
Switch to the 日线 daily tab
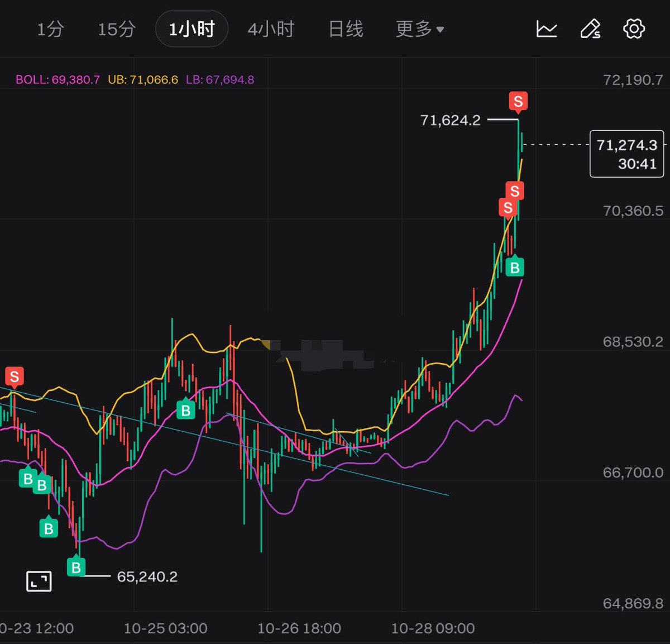pos(346,29)
